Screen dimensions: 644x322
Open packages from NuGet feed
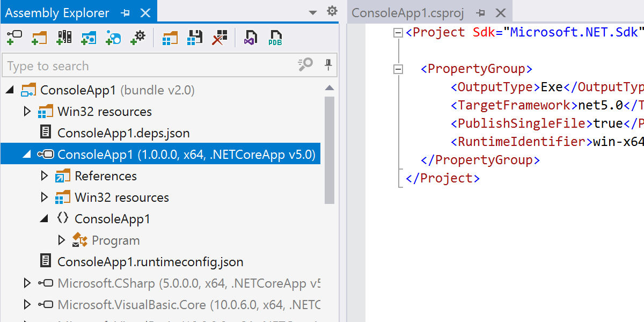[x=113, y=38]
